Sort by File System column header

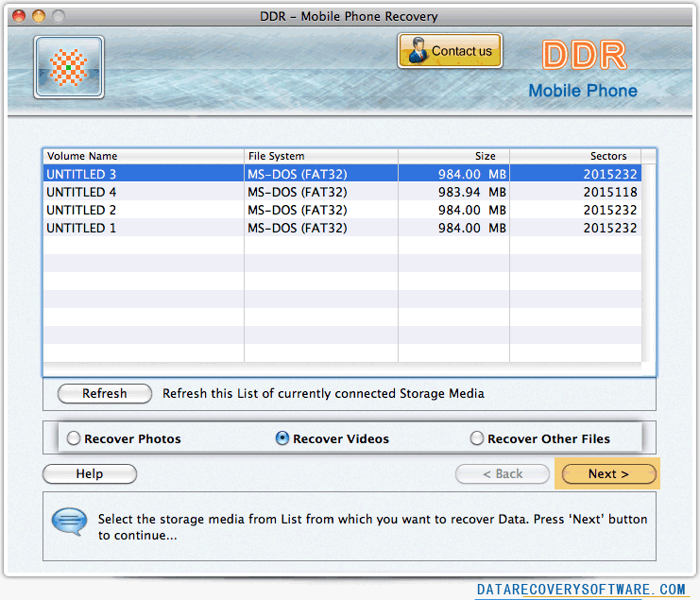320,156
